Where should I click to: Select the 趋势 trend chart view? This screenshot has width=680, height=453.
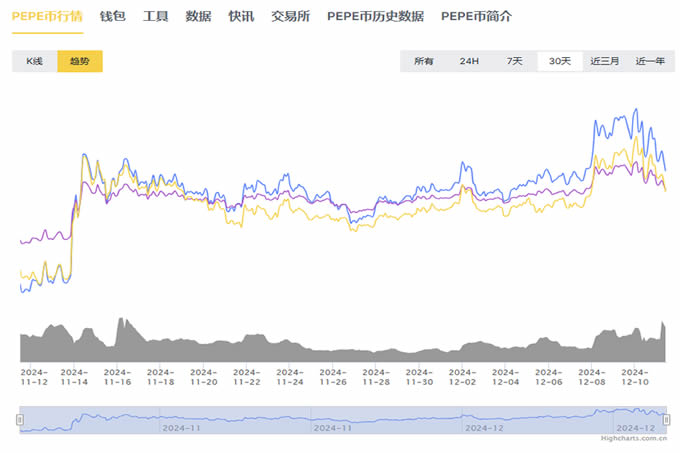coord(80,61)
